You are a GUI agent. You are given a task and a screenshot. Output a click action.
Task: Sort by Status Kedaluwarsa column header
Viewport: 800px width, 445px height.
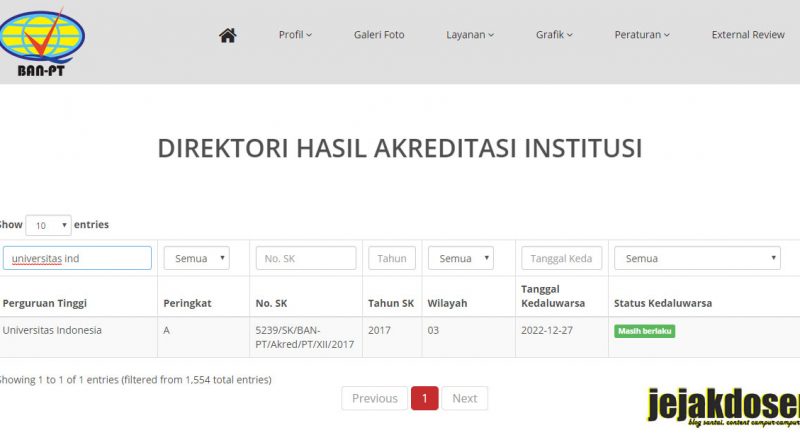tap(663, 303)
